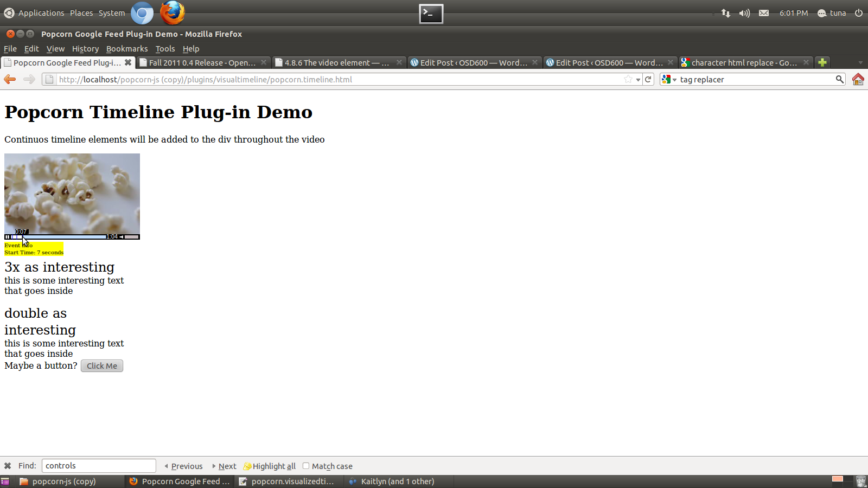The image size is (868, 488).
Task: Find previous match
Action: pos(183,466)
